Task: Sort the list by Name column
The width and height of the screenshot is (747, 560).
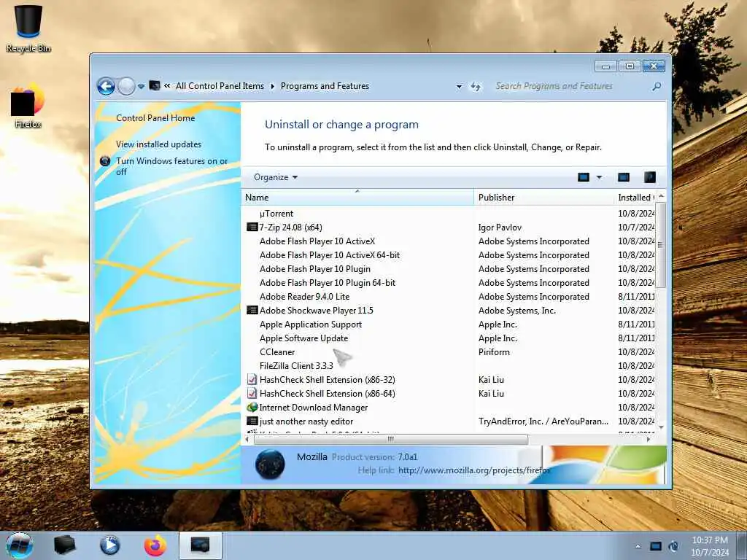Action: tap(357, 197)
